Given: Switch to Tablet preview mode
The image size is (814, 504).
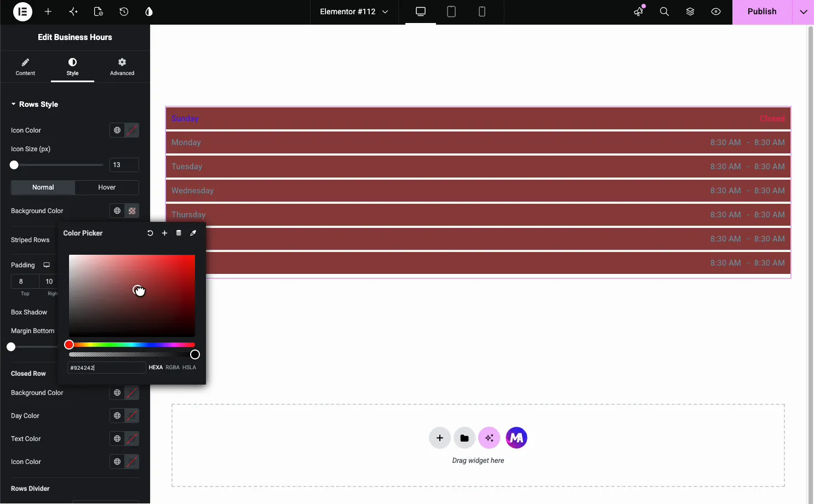Looking at the screenshot, I should pos(451,12).
